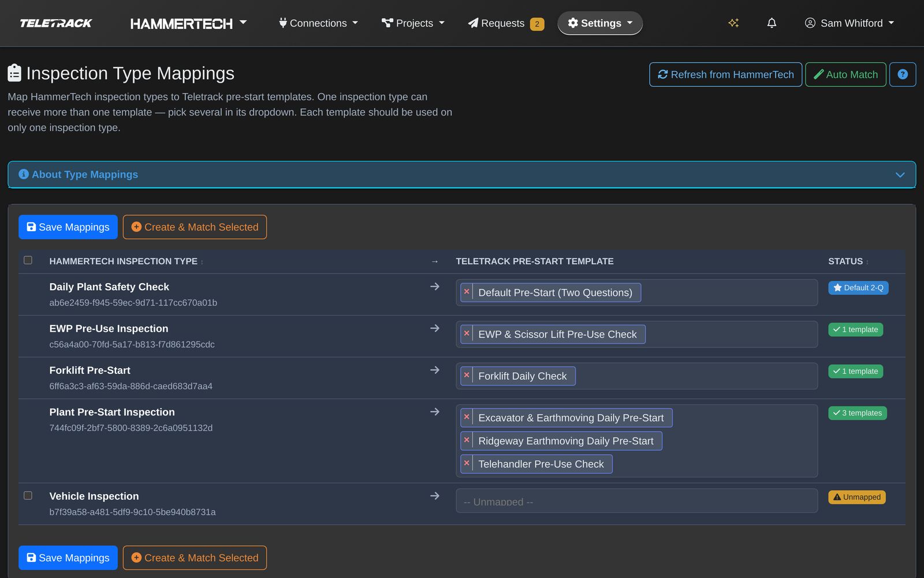
Task: Click the help question mark button
Action: click(x=903, y=75)
